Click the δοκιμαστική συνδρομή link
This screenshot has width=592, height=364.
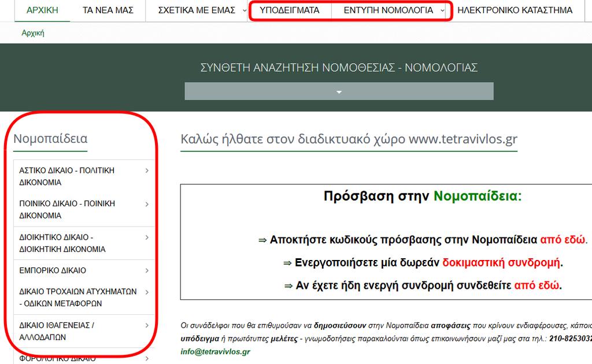[x=501, y=262]
